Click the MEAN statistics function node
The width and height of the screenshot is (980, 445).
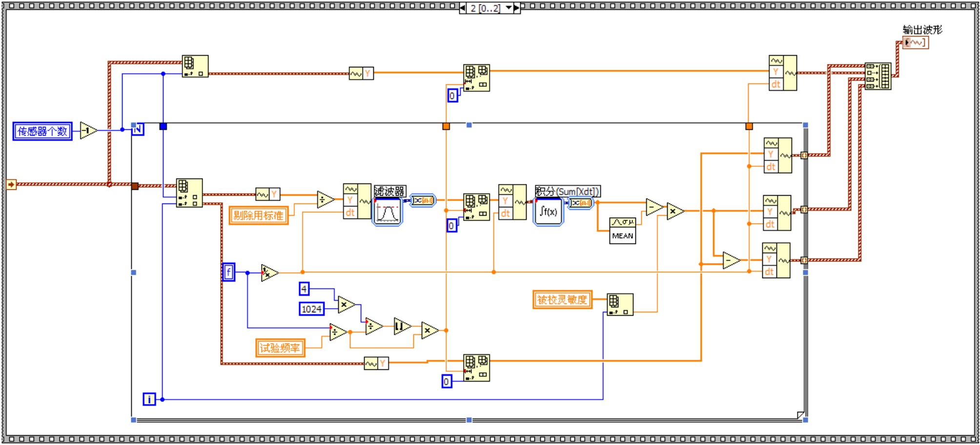click(x=622, y=231)
